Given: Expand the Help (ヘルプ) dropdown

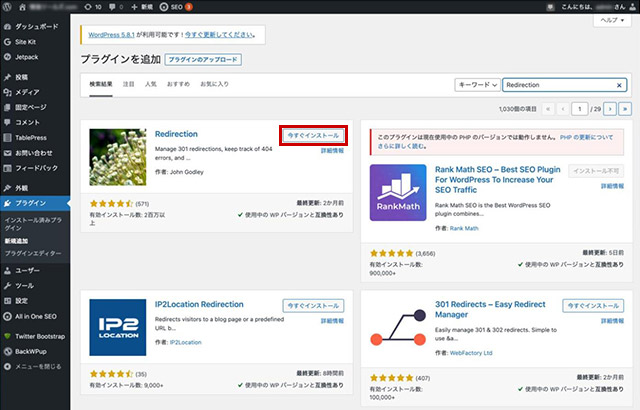Looking at the screenshot, I should pyautogui.click(x=612, y=20).
